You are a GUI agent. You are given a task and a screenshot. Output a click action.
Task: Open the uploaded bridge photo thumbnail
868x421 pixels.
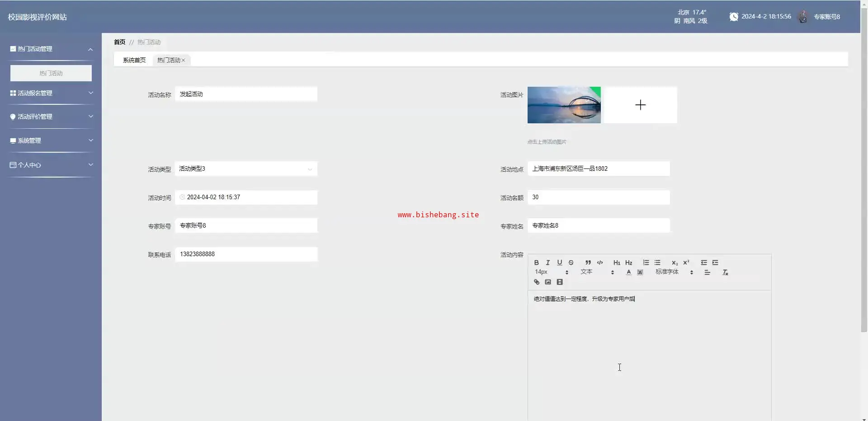point(564,105)
